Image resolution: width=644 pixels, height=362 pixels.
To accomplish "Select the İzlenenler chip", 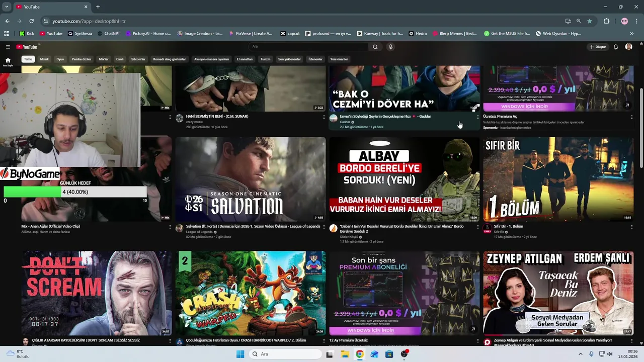I will point(315,59).
